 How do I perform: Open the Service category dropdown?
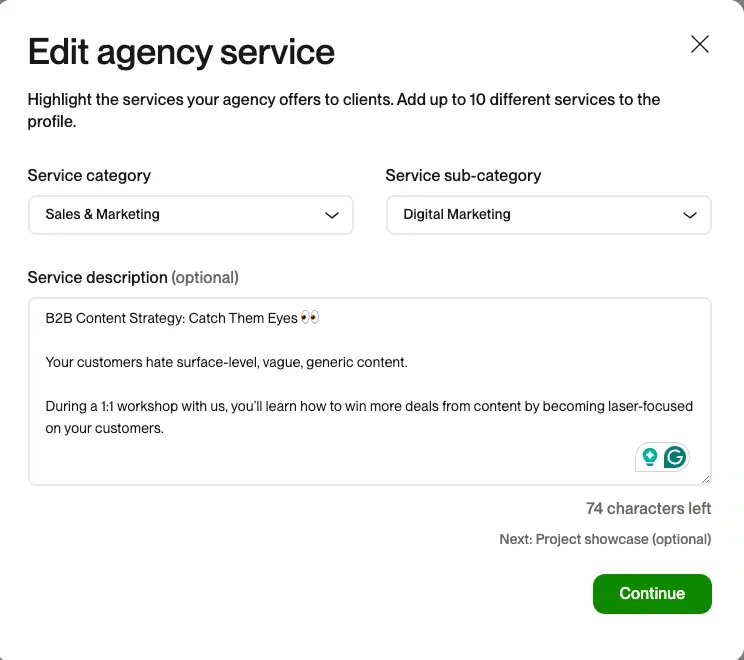(x=191, y=215)
